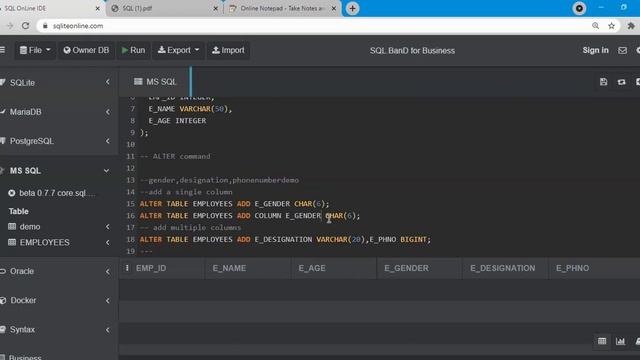Select Docker in the sidebar
Screen dimensions: 640x360
(x=23, y=300)
